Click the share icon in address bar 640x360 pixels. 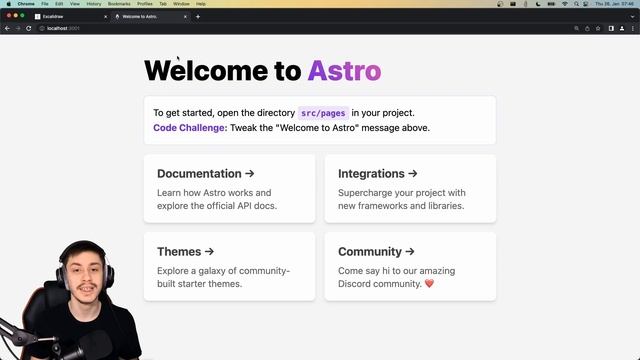[x=587, y=28]
